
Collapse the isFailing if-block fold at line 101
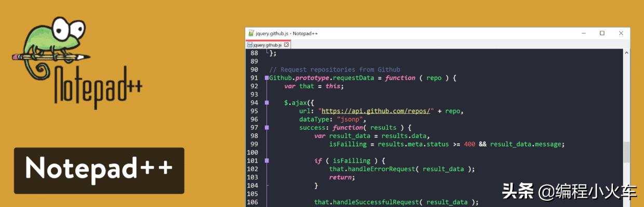click(267, 161)
